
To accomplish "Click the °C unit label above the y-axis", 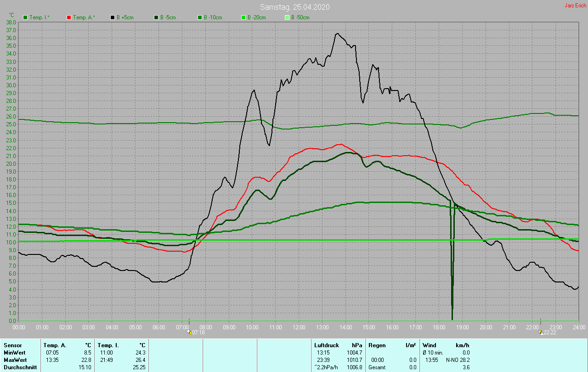I will (x=12, y=15).
